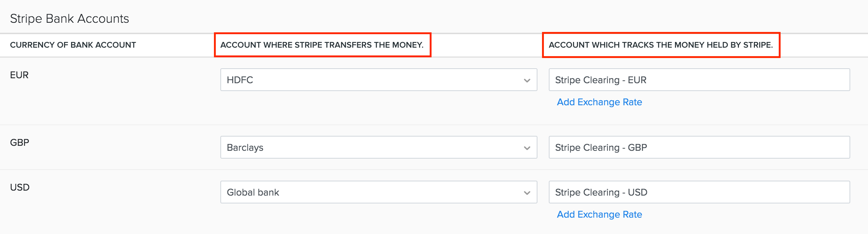Click the EUR currency label
The image size is (868, 234).
coord(19,75)
